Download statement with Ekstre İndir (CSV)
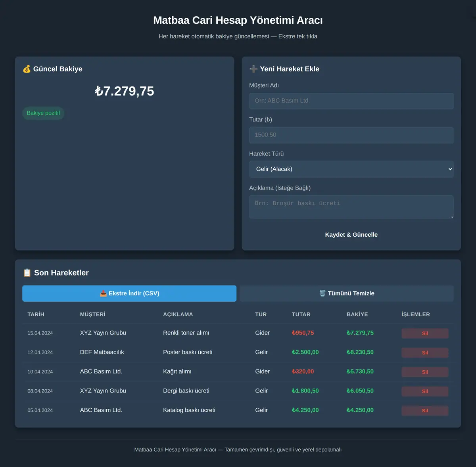 click(129, 293)
